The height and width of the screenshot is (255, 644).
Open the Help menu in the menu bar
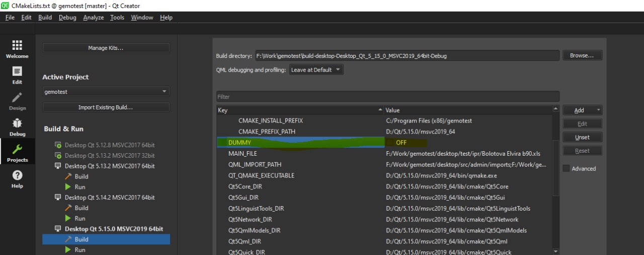(x=166, y=17)
